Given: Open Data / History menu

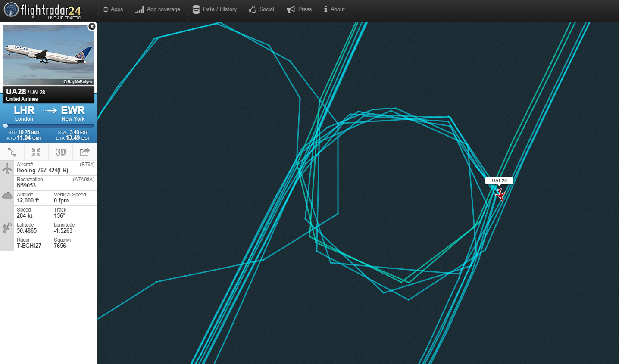Looking at the screenshot, I should [x=215, y=9].
